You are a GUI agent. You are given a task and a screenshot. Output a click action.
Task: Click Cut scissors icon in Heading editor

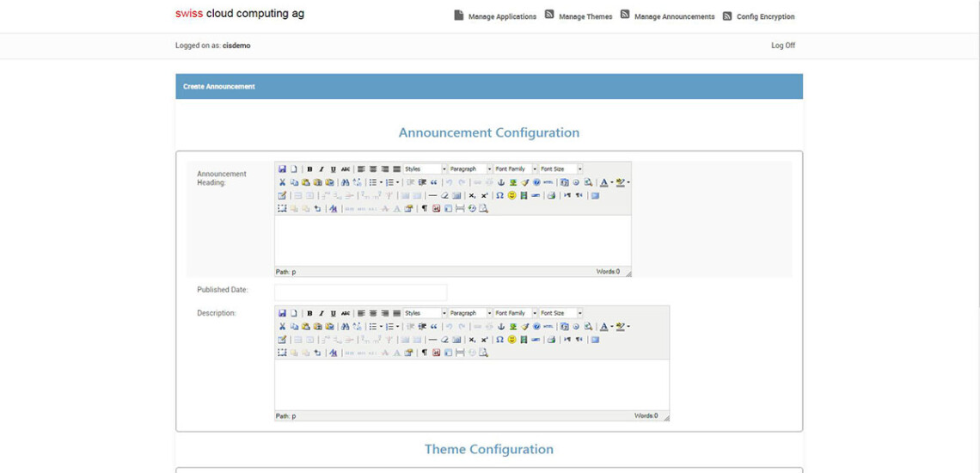pyautogui.click(x=283, y=182)
